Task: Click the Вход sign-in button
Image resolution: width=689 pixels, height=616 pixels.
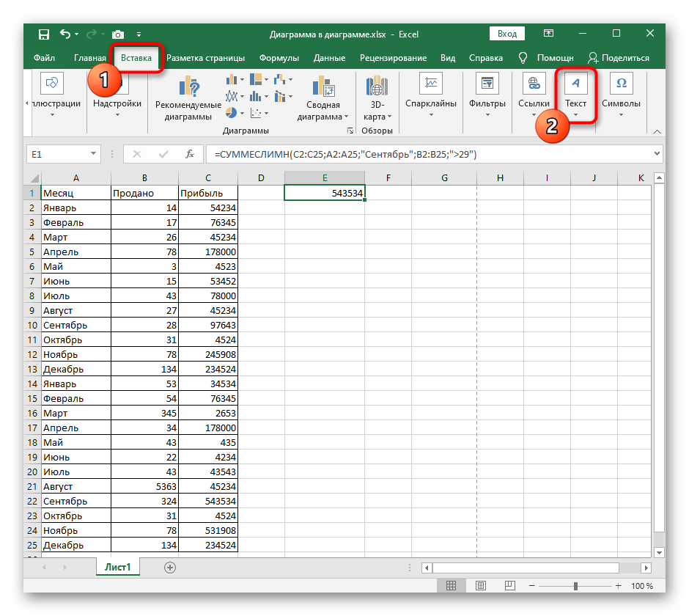Action: [x=507, y=34]
